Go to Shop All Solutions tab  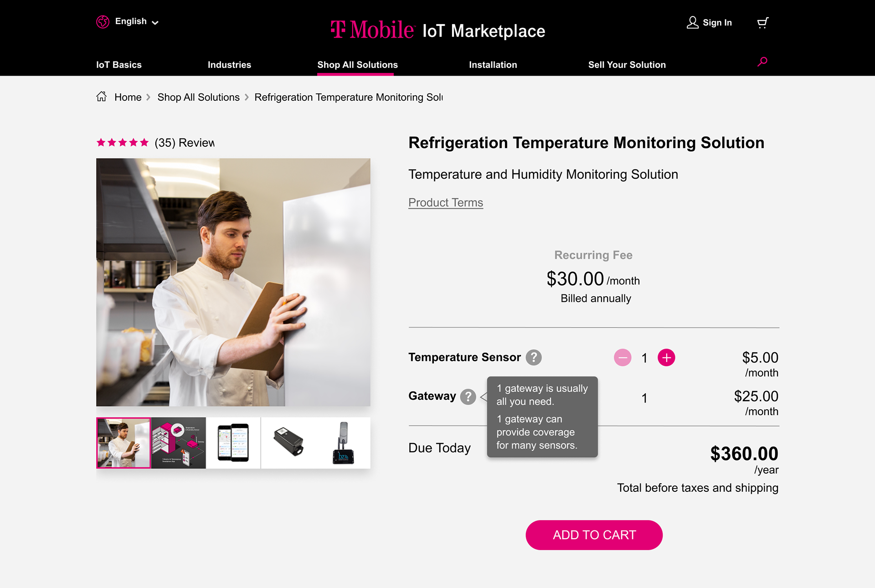(357, 65)
